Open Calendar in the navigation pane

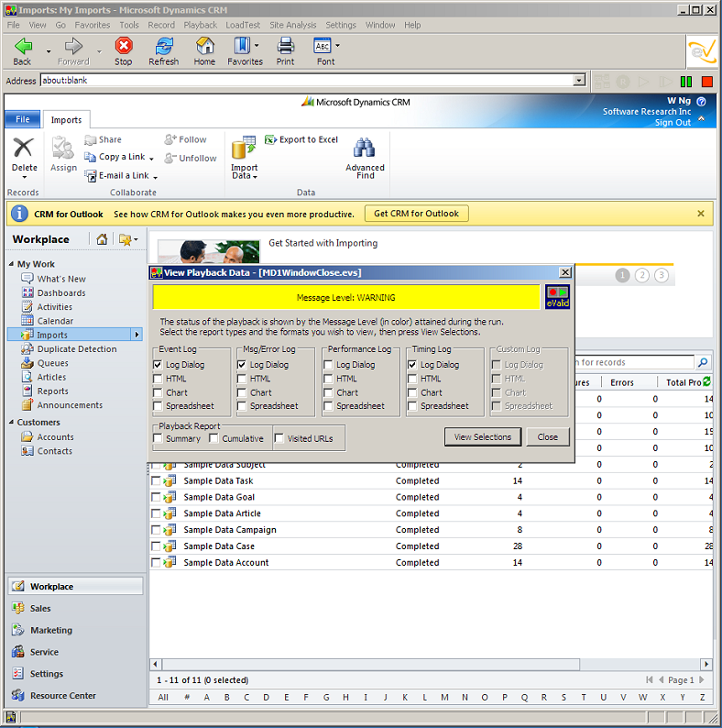[x=55, y=321]
